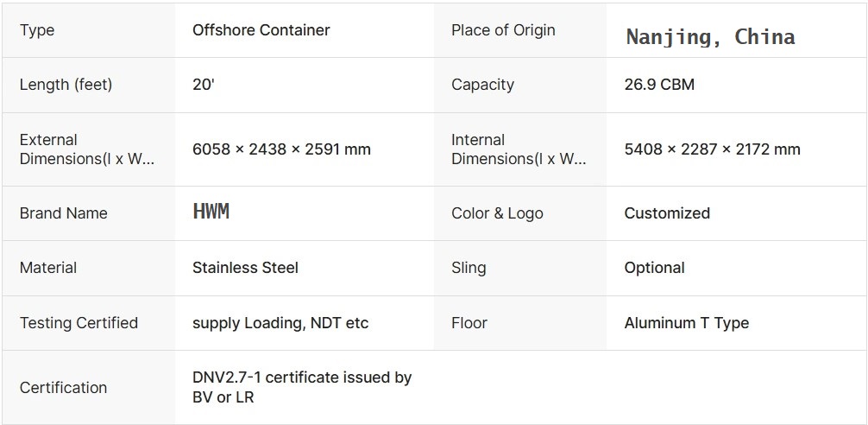
Task: Click the "26.9 CBM" capacity value
Action: tap(659, 85)
